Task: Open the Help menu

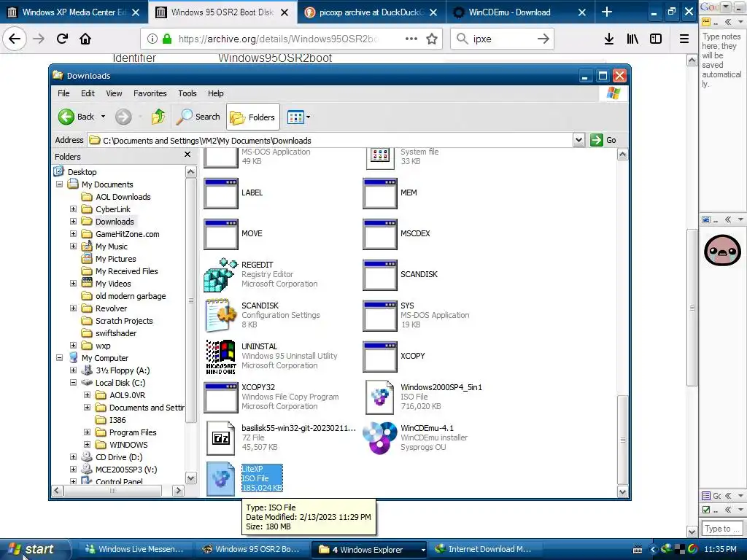Action: pyautogui.click(x=215, y=93)
